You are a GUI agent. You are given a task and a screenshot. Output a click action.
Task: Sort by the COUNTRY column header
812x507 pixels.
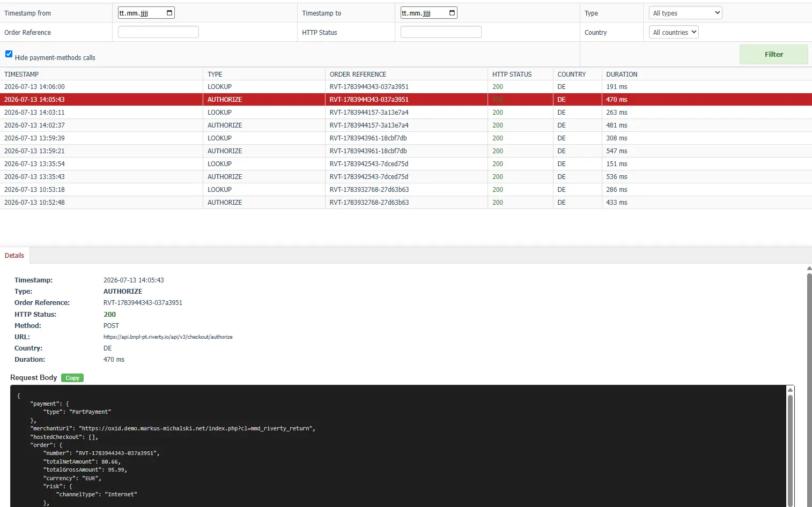click(572, 74)
